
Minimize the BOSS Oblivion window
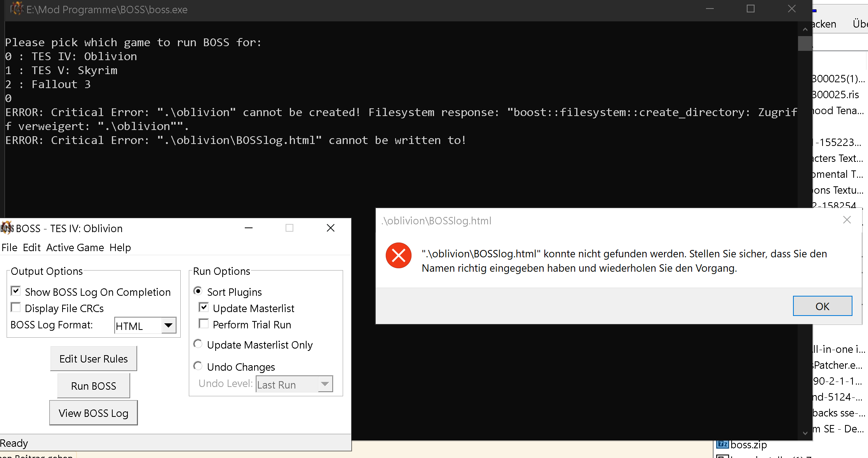click(249, 228)
